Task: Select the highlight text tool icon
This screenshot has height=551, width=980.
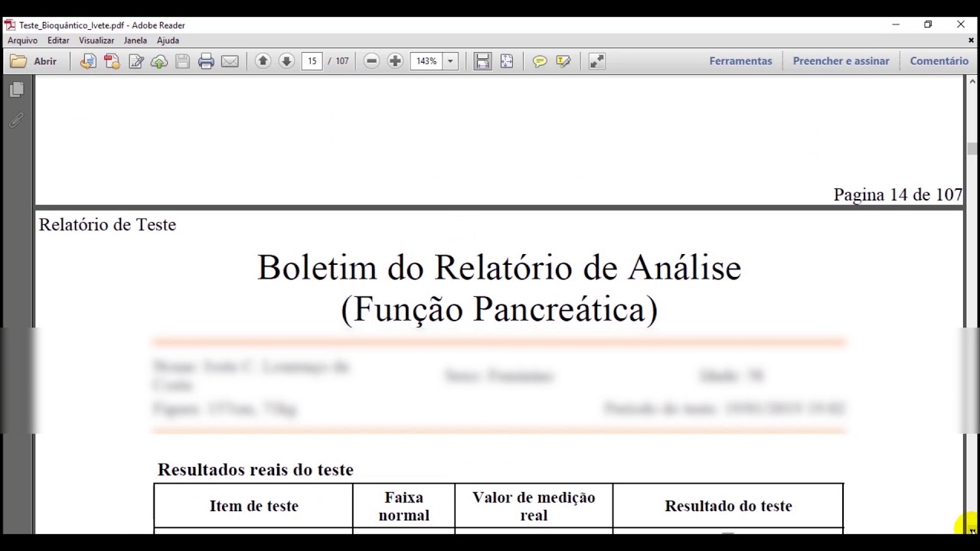Action: 563,61
